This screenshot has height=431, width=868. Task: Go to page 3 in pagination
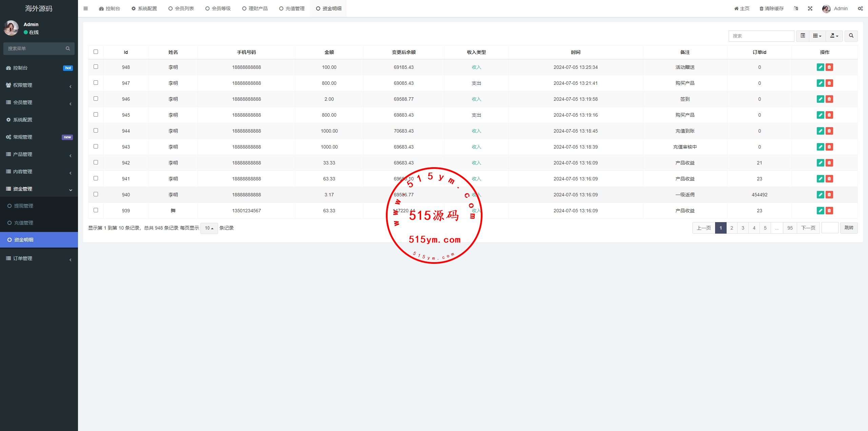(x=743, y=228)
